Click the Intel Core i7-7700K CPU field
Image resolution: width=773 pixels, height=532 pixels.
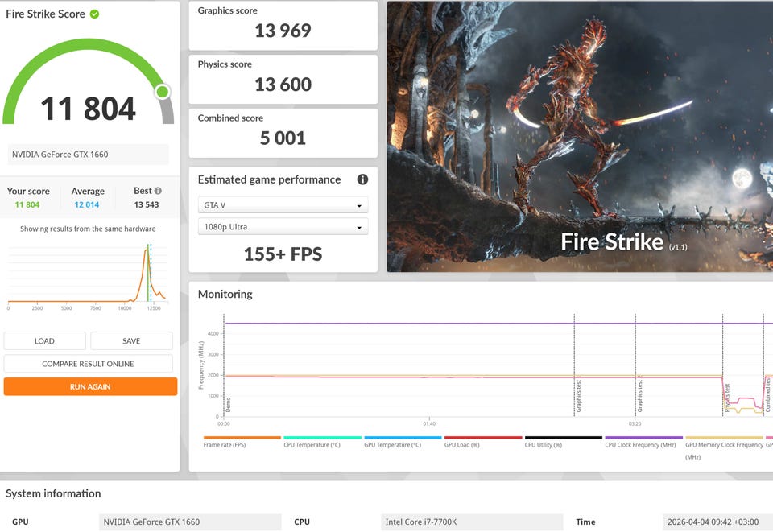tap(472, 522)
